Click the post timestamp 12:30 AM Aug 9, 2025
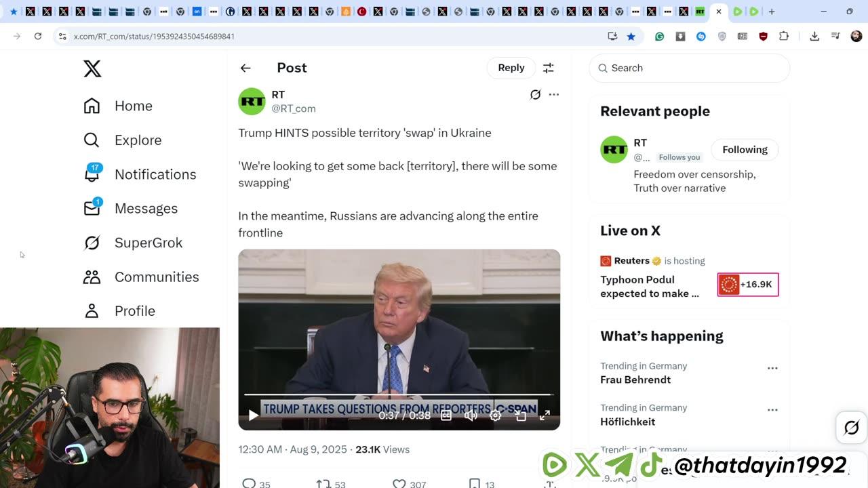 click(x=292, y=449)
